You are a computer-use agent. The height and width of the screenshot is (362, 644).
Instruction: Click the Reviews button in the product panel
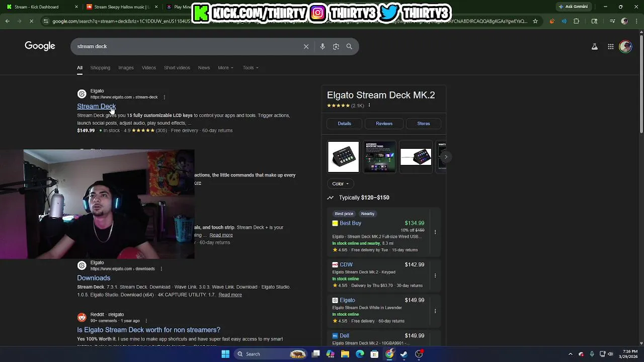(384, 124)
